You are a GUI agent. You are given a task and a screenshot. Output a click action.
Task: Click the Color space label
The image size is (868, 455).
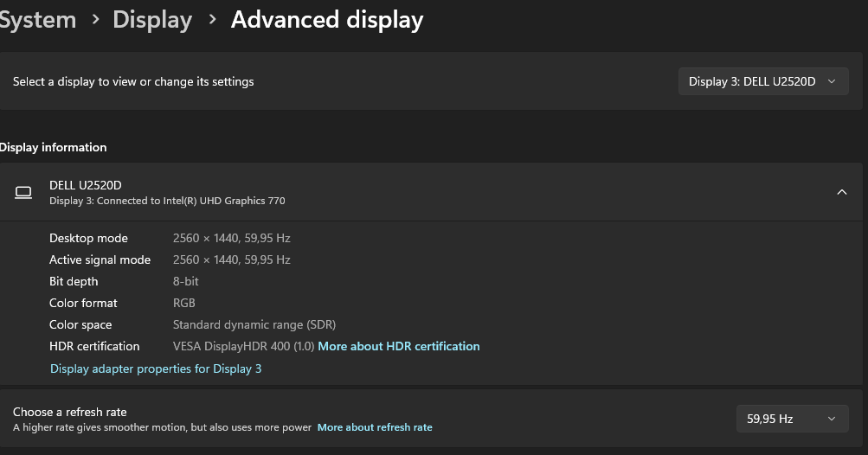click(80, 325)
